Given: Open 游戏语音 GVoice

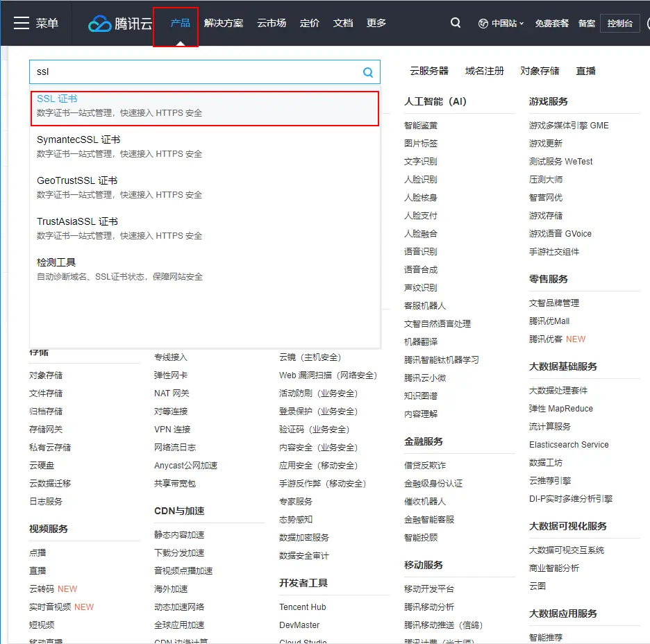Looking at the screenshot, I should 560,234.
